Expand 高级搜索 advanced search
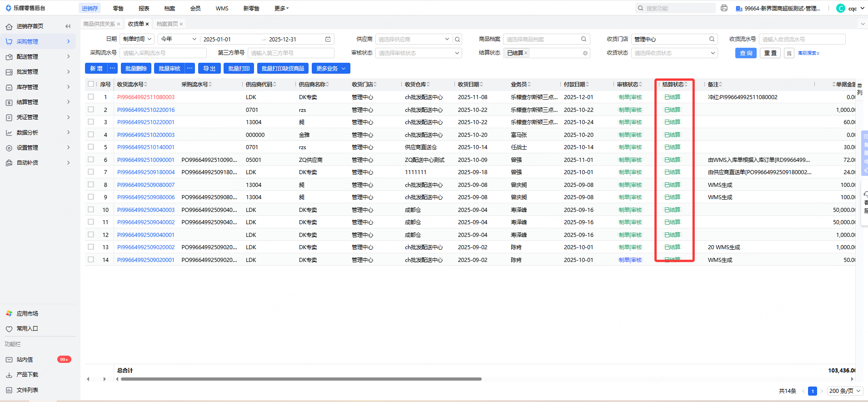 808,53
